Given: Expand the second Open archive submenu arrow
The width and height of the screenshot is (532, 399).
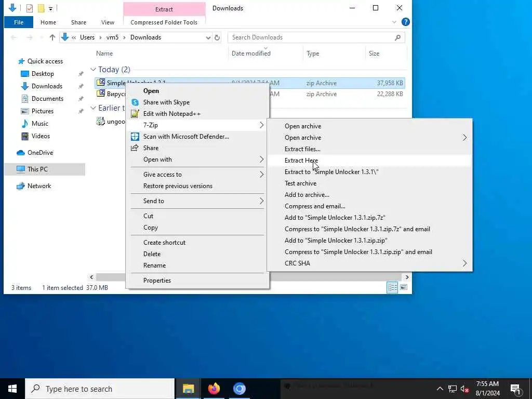Looking at the screenshot, I should [x=464, y=137].
